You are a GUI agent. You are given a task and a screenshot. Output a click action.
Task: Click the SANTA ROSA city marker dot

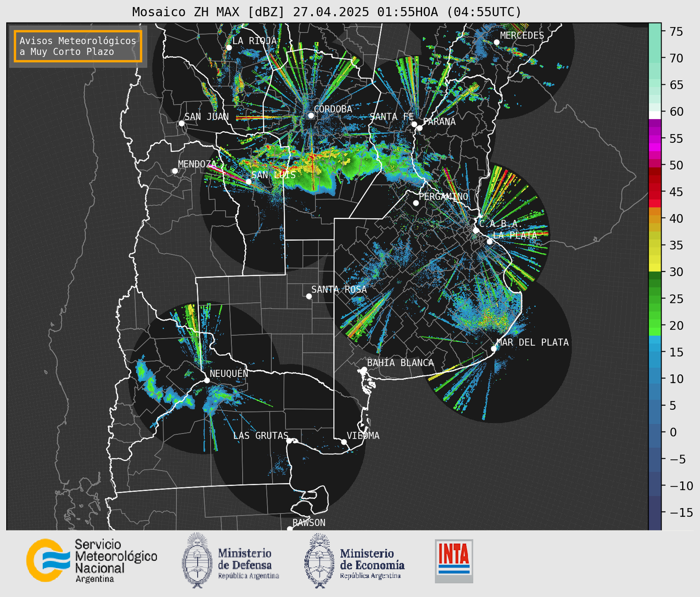pyautogui.click(x=309, y=296)
